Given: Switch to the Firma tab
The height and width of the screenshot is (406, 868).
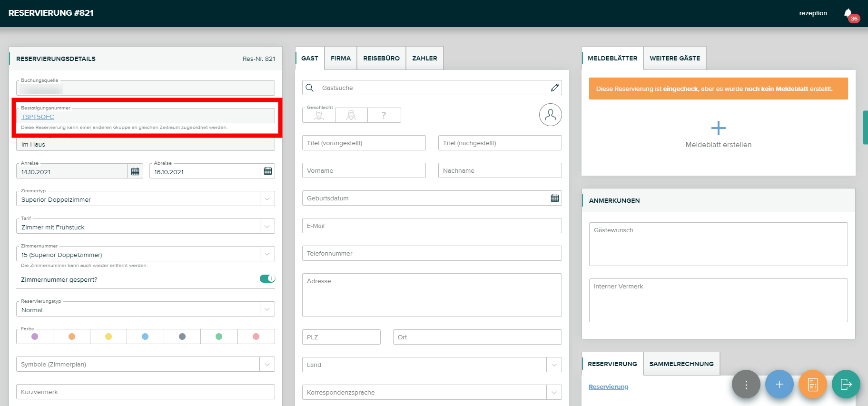Looking at the screenshot, I should pos(340,58).
